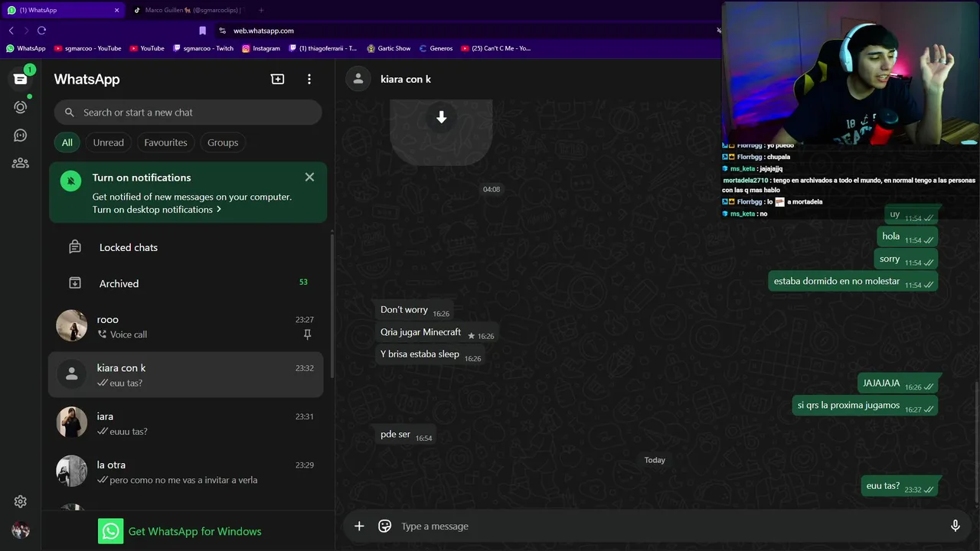980x551 pixels.
Task: Open the iara chat
Action: tap(186, 423)
